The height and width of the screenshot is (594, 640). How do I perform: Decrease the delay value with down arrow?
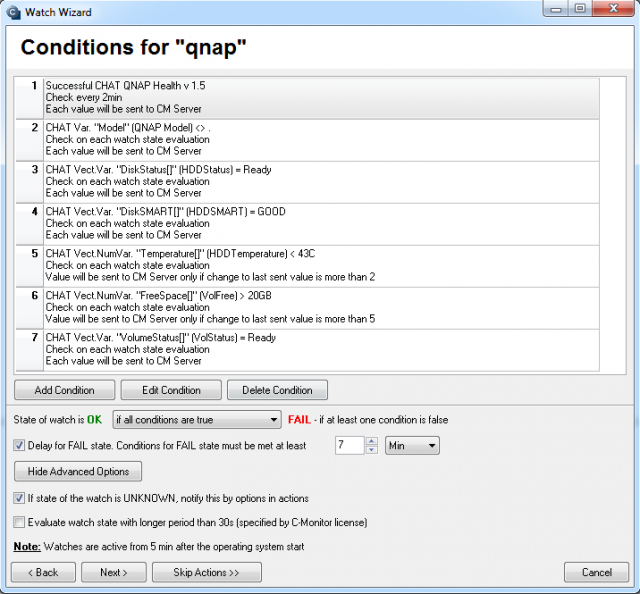(371, 449)
